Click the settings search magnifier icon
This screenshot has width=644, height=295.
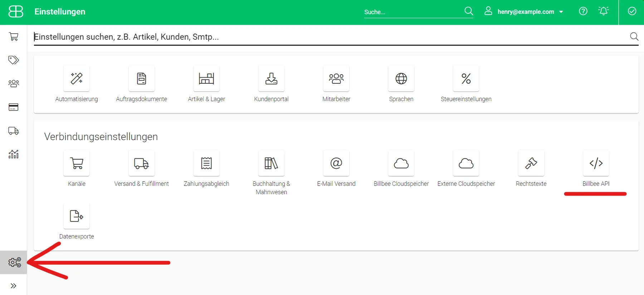(x=634, y=36)
